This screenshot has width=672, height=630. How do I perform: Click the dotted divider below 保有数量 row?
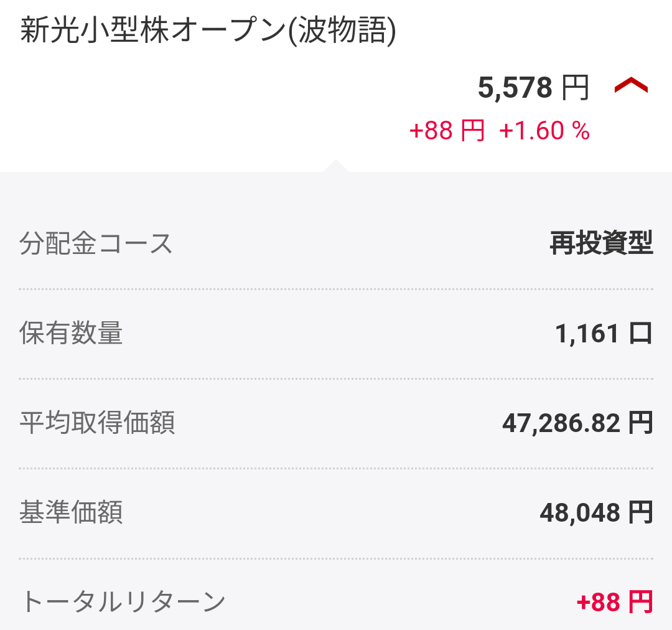point(336,378)
